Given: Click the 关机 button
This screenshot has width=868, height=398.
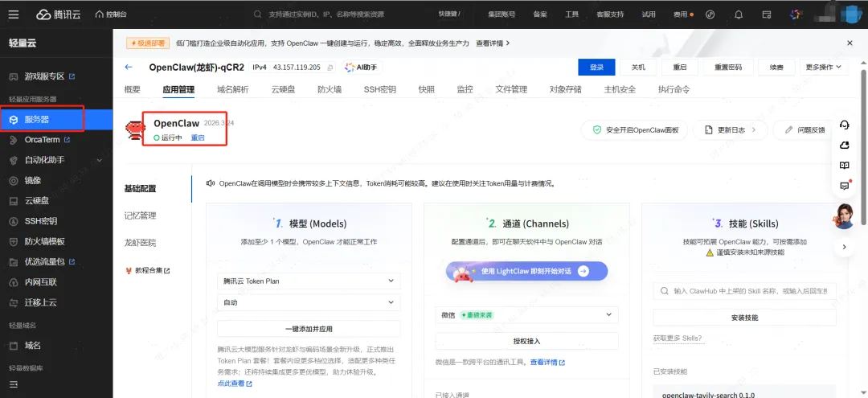Looking at the screenshot, I should (x=638, y=67).
